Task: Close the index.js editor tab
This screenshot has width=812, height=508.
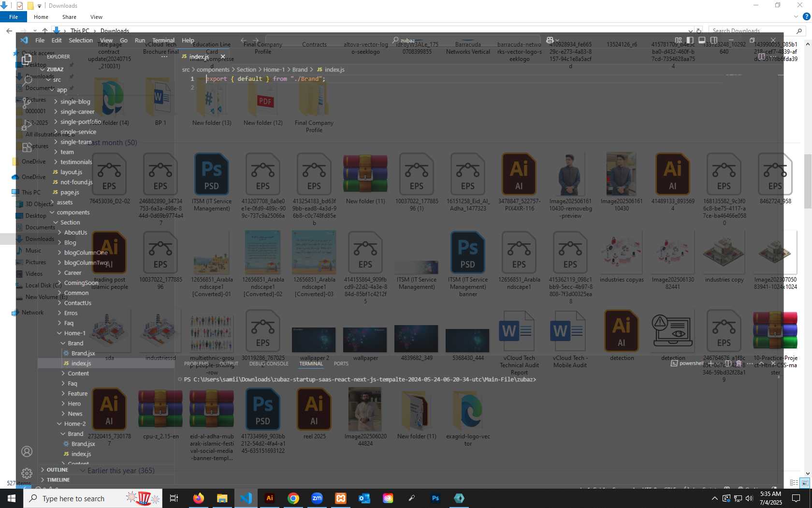Action: [x=223, y=57]
